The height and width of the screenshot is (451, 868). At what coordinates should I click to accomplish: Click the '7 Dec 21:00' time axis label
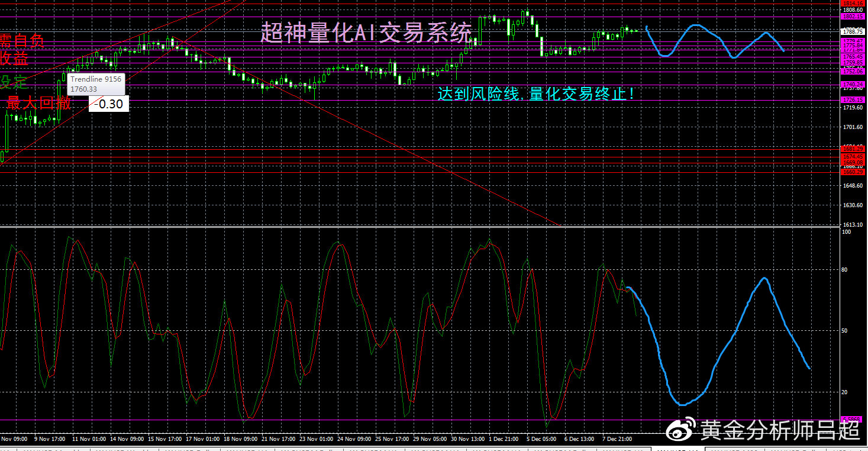click(x=617, y=439)
